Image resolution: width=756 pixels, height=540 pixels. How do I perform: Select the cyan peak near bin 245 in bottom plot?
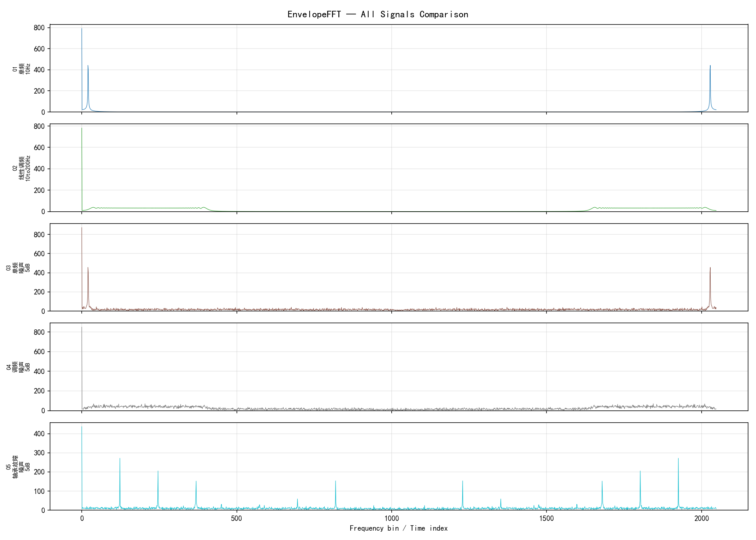tap(158, 489)
